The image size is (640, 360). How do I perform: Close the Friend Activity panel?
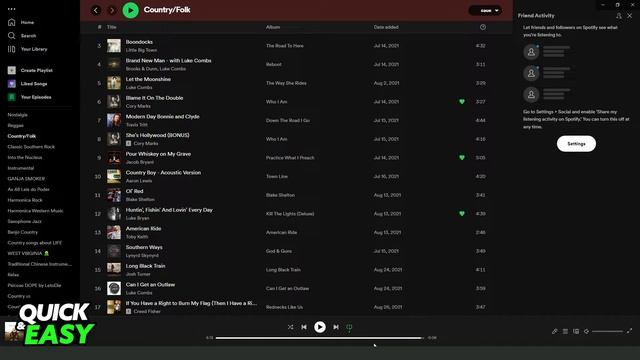click(x=630, y=16)
